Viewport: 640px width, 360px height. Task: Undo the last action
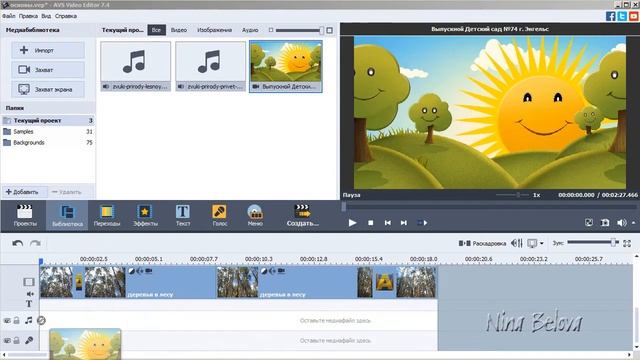tap(18, 244)
